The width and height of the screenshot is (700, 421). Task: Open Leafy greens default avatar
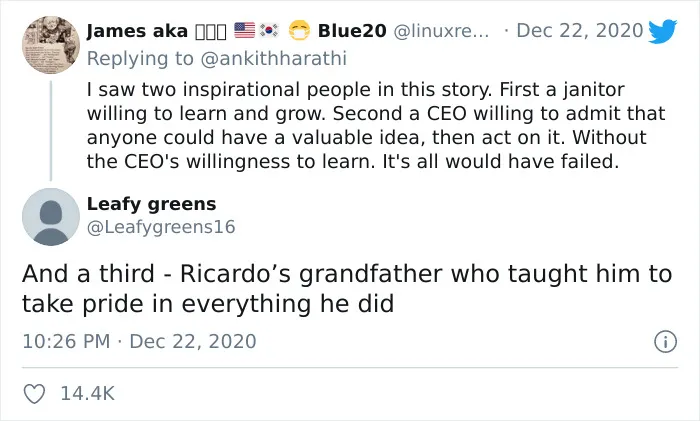[51, 217]
